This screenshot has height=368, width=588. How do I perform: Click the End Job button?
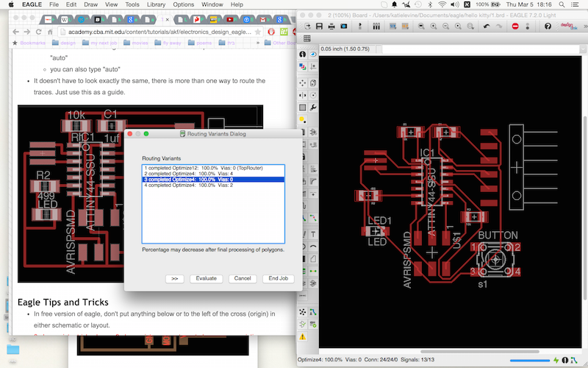coord(279,279)
